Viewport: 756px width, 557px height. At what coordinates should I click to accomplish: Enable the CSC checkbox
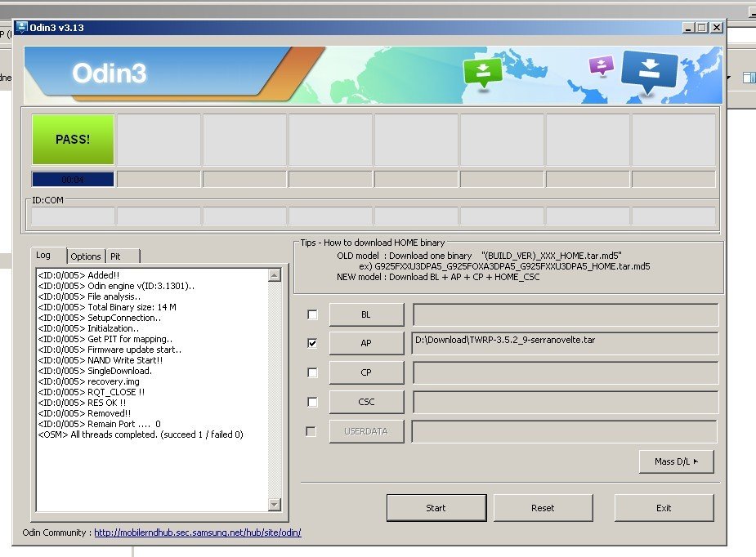(312, 402)
